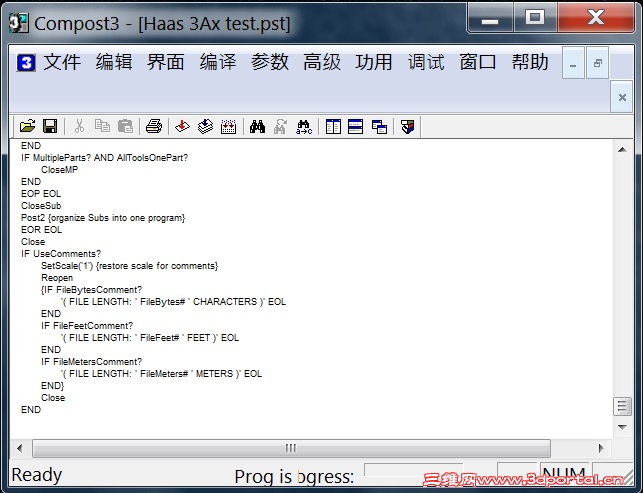The width and height of the screenshot is (643, 493).
Task: Tile windows vertically icon
Action: click(x=333, y=126)
